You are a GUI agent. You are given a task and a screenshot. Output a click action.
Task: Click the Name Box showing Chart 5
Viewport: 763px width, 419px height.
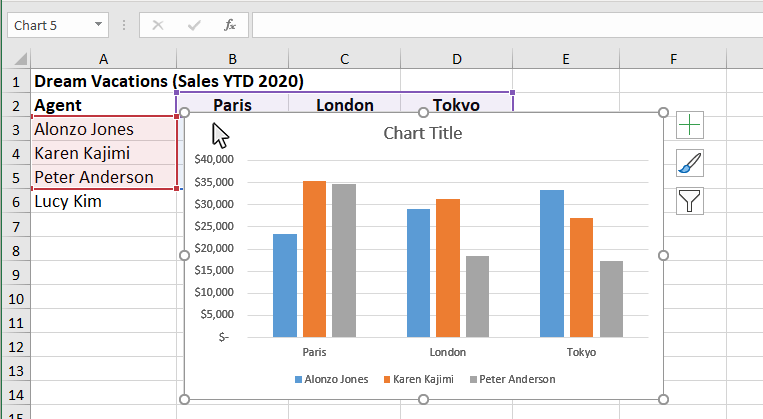57,25
